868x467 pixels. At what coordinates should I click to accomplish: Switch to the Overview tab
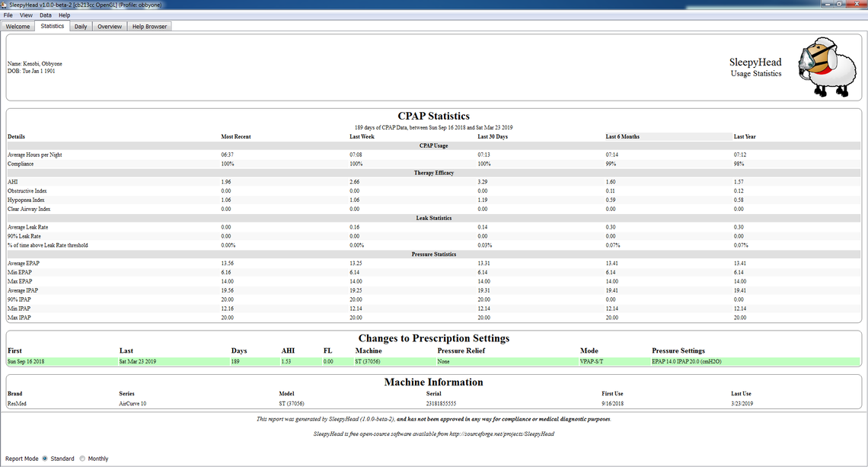(x=110, y=27)
